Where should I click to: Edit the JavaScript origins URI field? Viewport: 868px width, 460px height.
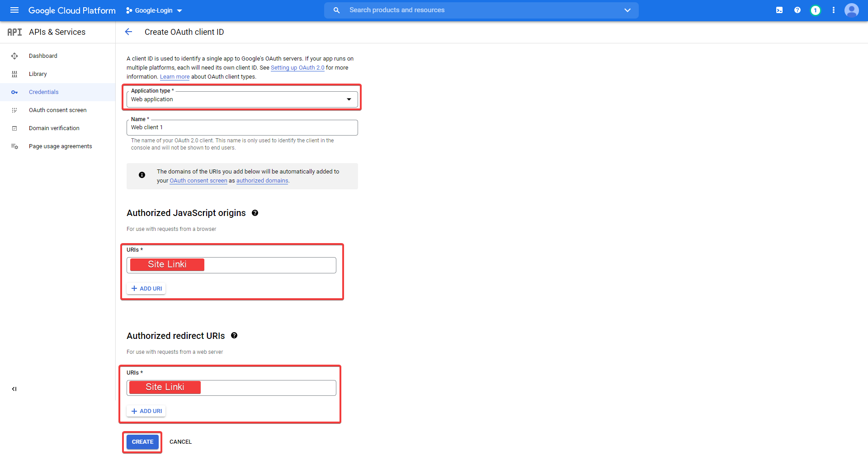231,265
